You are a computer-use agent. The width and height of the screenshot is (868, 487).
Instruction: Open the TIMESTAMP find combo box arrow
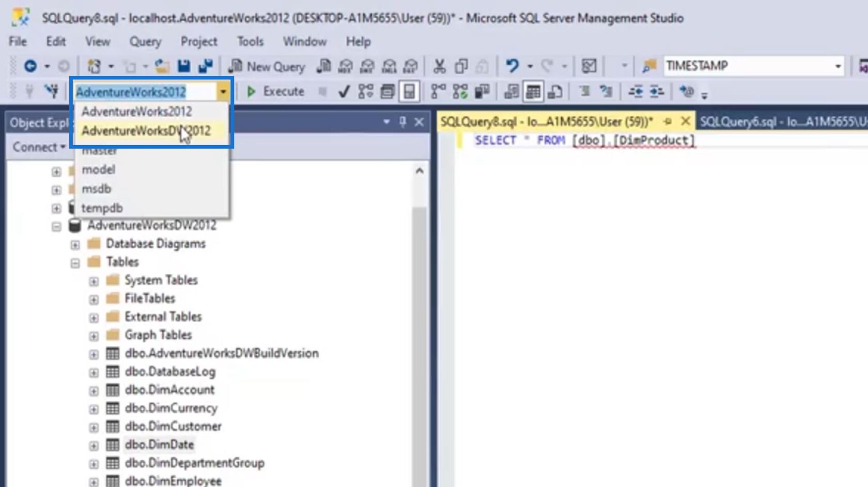coord(838,66)
